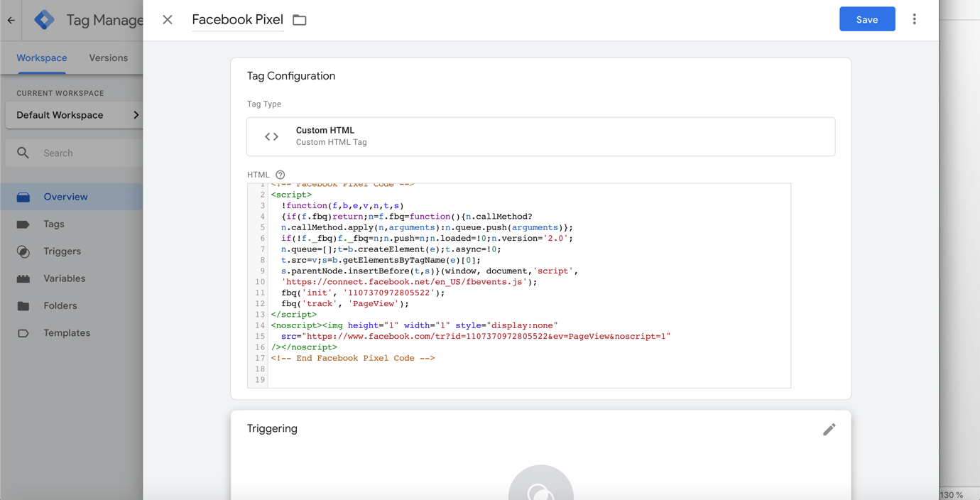980x500 pixels.
Task: Click the Overview briefcase icon
Action: tap(23, 197)
